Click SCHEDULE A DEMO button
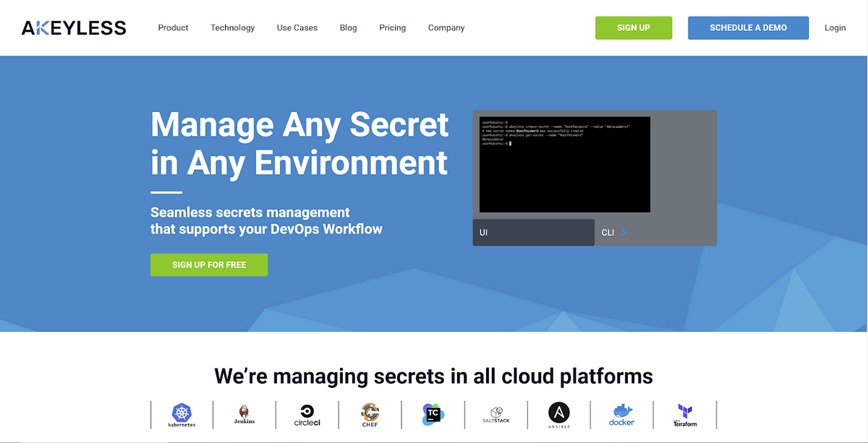Screen dimensions: 868x443 [x=748, y=27]
